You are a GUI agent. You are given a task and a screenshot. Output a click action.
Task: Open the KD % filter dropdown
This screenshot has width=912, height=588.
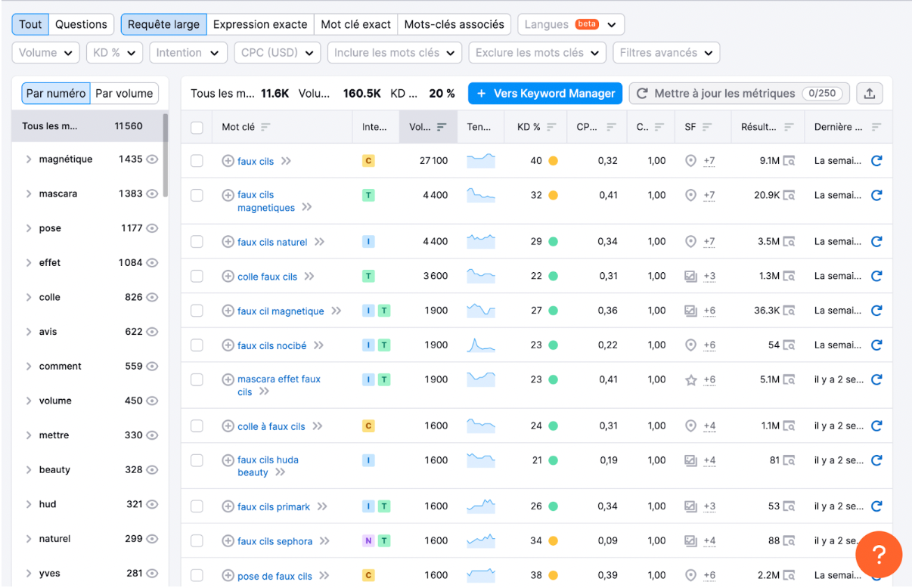[114, 53]
